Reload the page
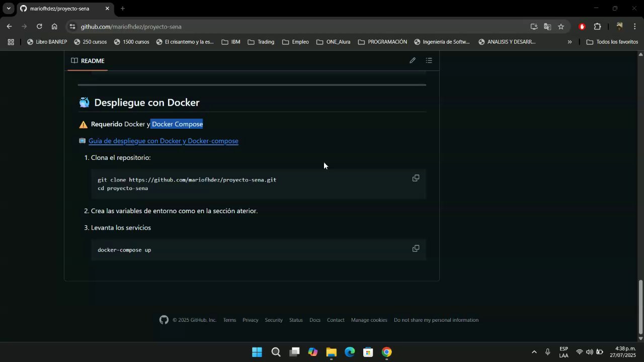The image size is (644, 362). click(39, 27)
